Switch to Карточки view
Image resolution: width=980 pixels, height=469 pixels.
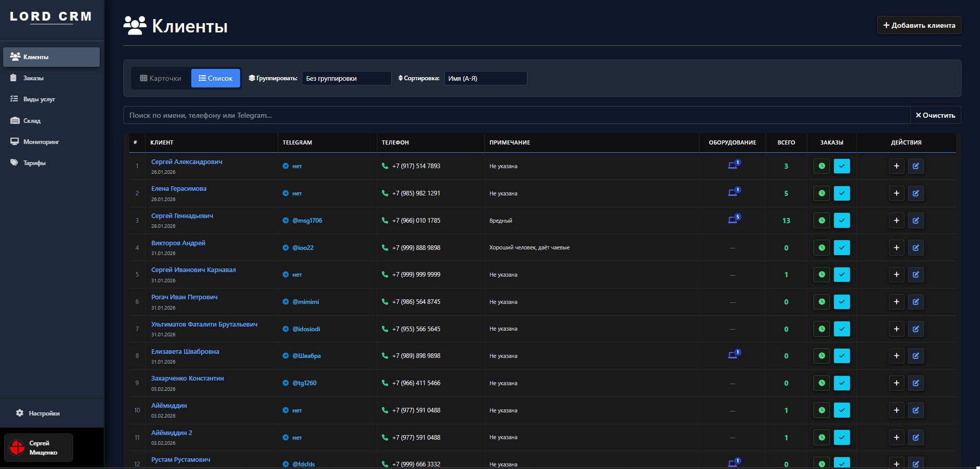click(x=161, y=78)
